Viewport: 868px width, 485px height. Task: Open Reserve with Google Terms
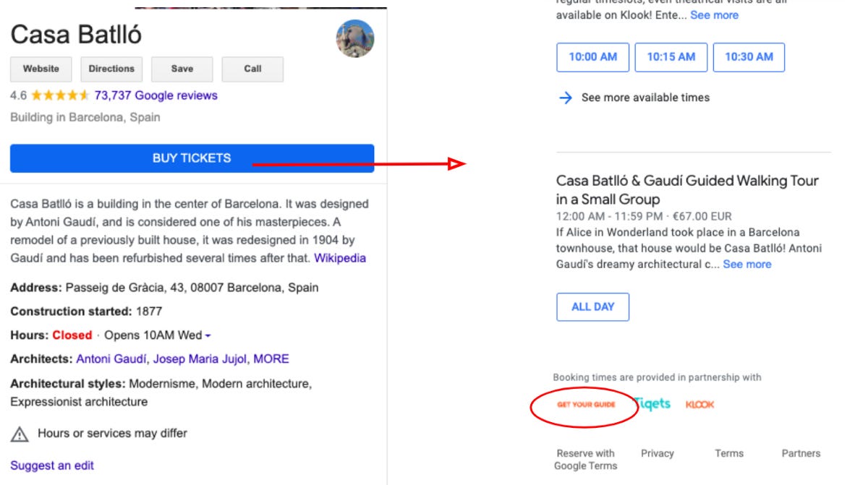[x=585, y=460]
